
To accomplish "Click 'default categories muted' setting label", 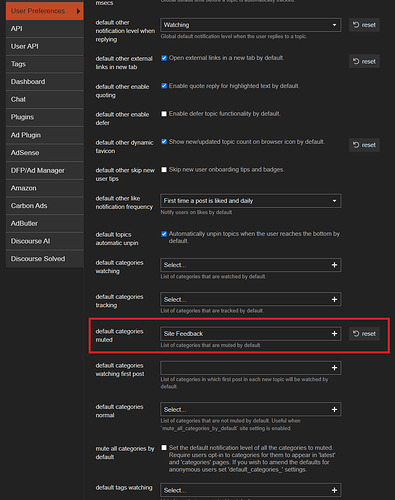I will point(119,335).
